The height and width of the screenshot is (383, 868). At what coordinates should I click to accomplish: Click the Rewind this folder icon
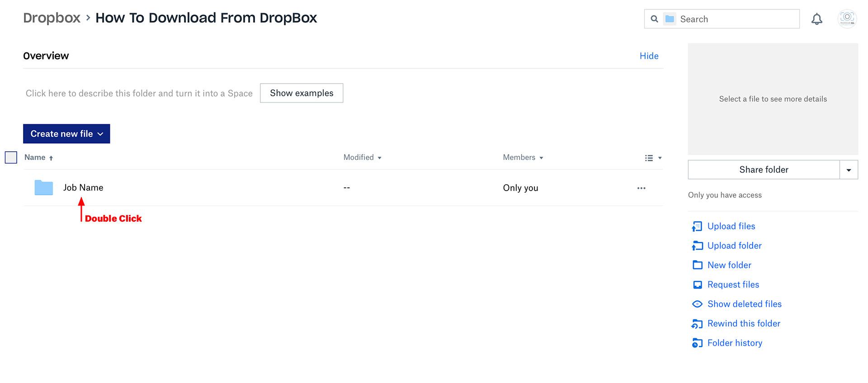tap(697, 323)
